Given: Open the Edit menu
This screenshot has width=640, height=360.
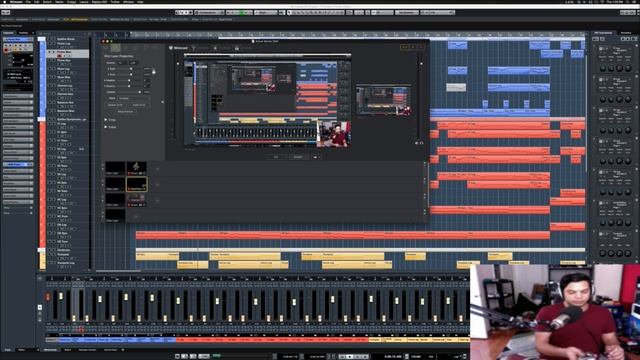Looking at the screenshot, I should tap(37, 2).
